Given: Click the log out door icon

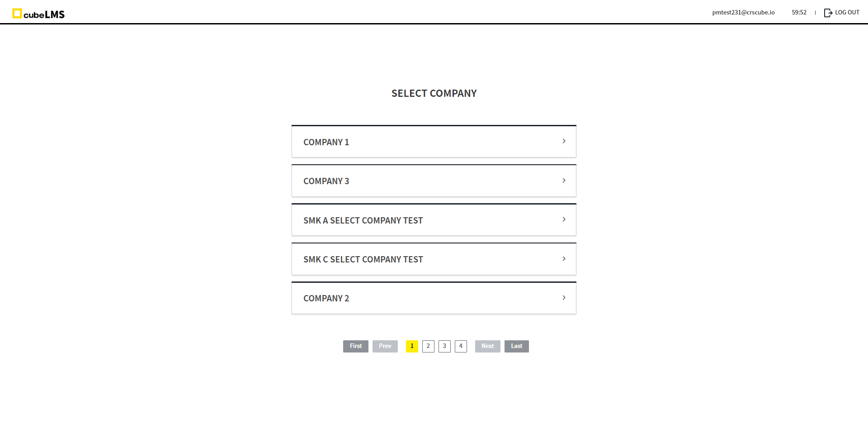Looking at the screenshot, I should 828,13.
